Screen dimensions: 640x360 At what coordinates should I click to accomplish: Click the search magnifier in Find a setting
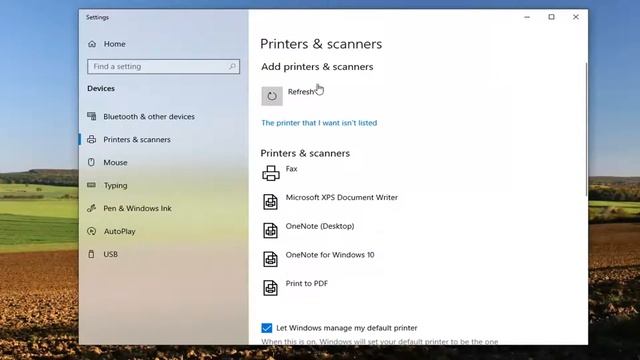tap(232, 66)
